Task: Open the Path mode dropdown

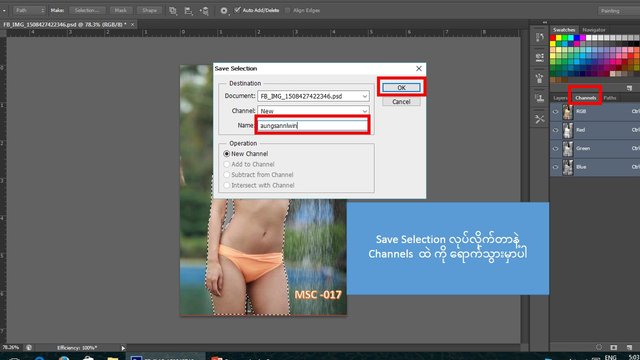Action: pyautogui.click(x=29, y=10)
